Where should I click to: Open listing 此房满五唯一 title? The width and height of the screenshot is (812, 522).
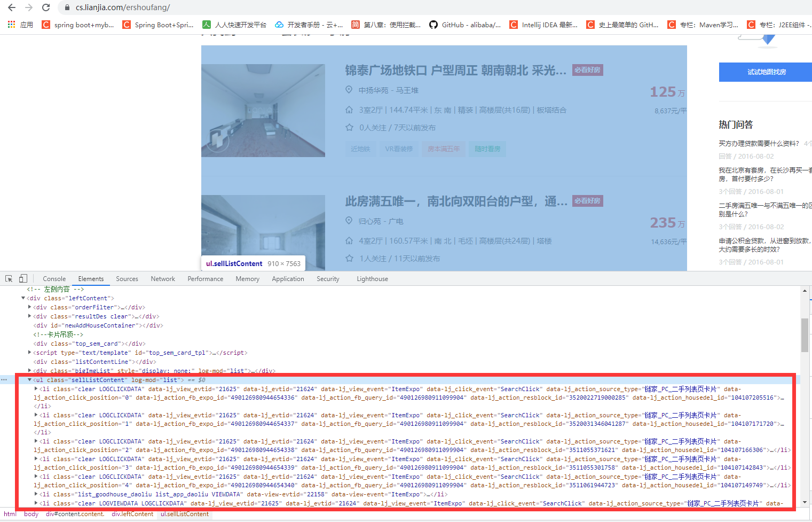(456, 201)
